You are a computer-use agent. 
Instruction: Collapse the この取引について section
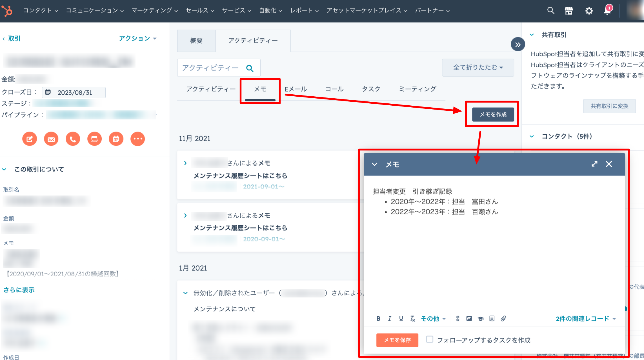pyautogui.click(x=5, y=169)
